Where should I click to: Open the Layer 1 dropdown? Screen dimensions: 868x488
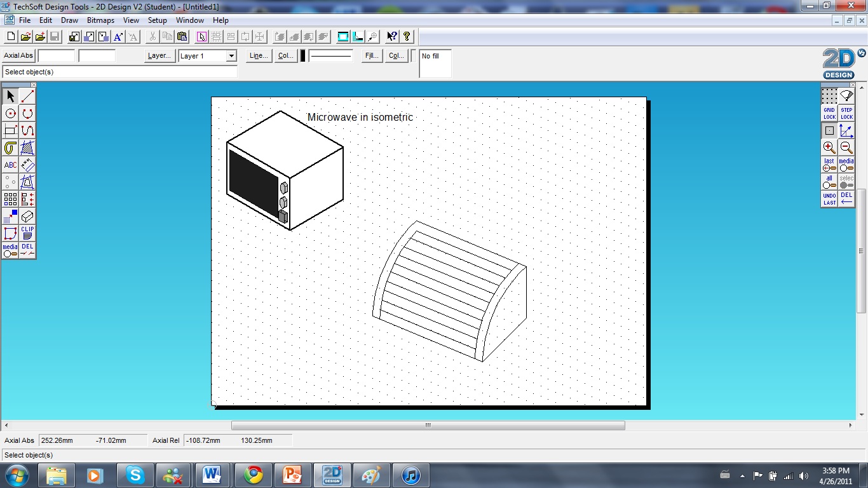pos(231,56)
